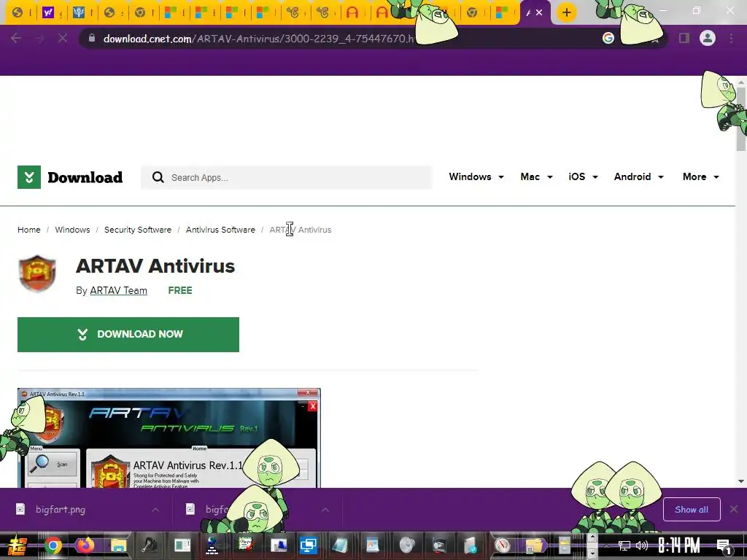Viewport: 747px width, 560px height.
Task: Click the bigfart.png file icon
Action: pyautogui.click(x=20, y=509)
